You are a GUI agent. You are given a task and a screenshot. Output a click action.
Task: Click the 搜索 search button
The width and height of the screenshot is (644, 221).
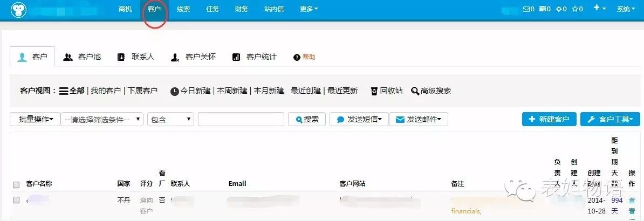(307, 119)
